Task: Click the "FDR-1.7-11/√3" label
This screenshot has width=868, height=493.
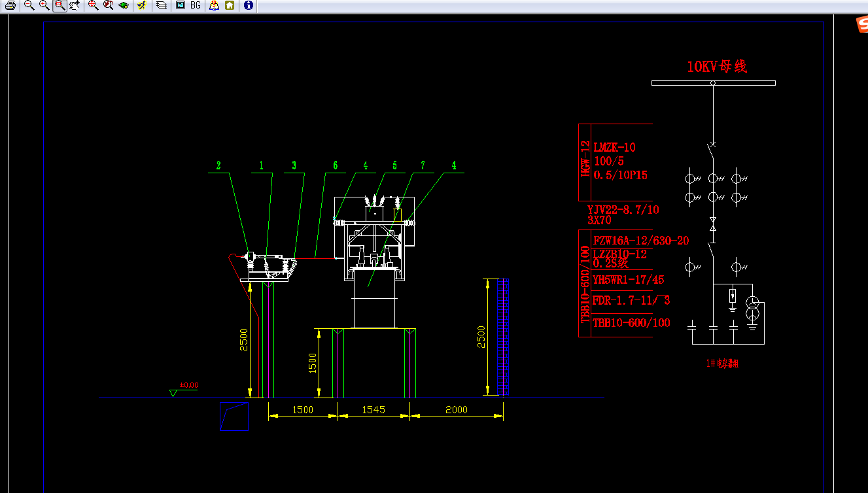Action: (x=631, y=301)
